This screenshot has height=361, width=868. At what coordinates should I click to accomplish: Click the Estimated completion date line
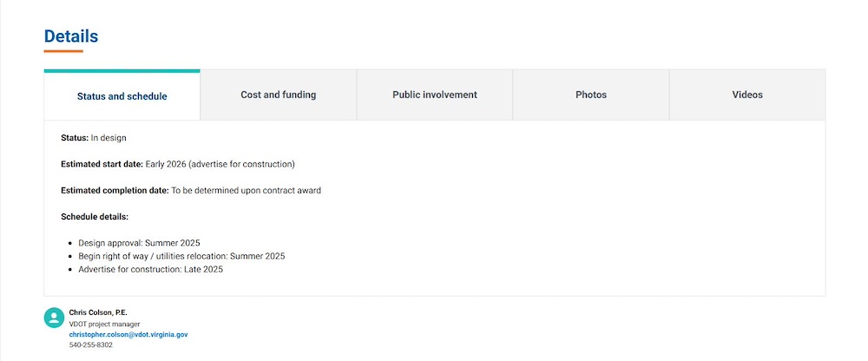pos(191,190)
